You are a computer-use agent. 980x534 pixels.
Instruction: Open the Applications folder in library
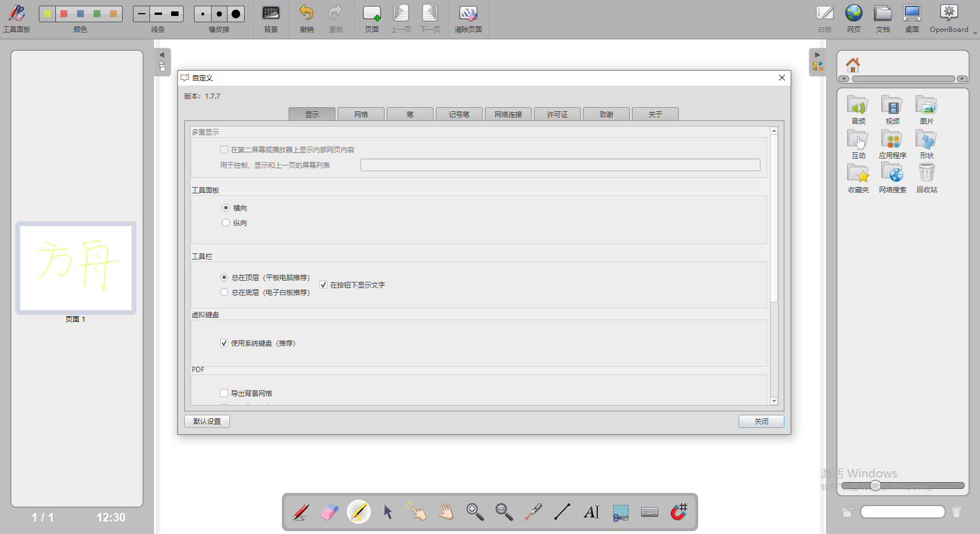[892, 144]
